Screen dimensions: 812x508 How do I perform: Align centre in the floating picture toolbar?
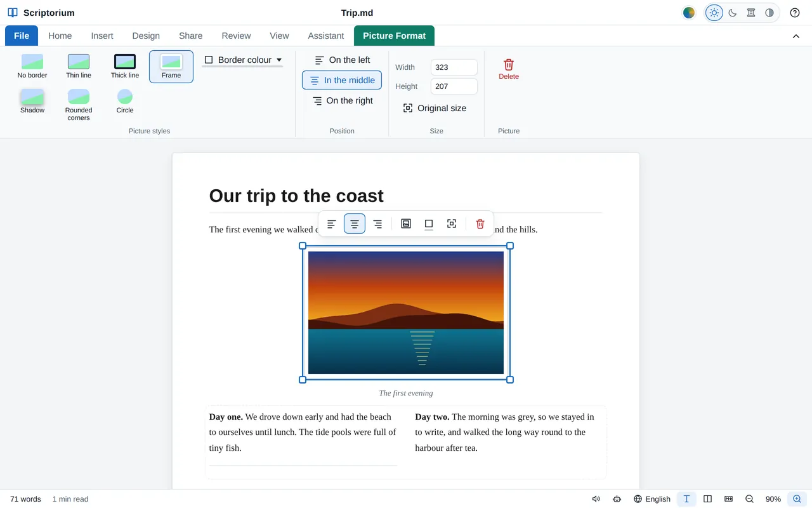(x=355, y=224)
